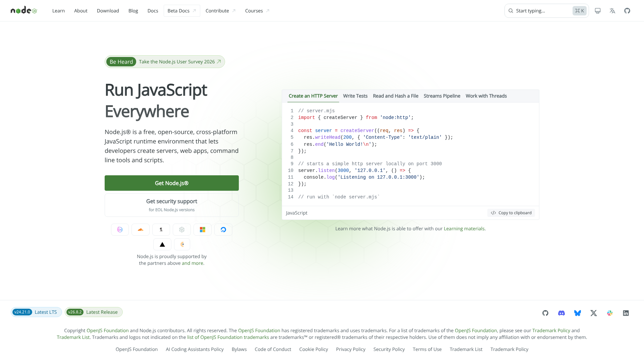Screen dimensions: 644x362
Task: Open the Security Policy footer link
Action: click(389, 349)
